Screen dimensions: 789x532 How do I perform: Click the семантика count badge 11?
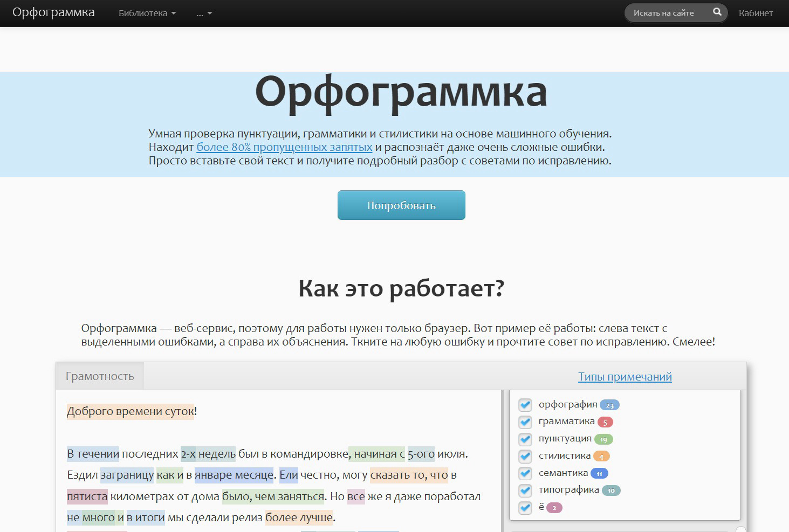point(599,474)
